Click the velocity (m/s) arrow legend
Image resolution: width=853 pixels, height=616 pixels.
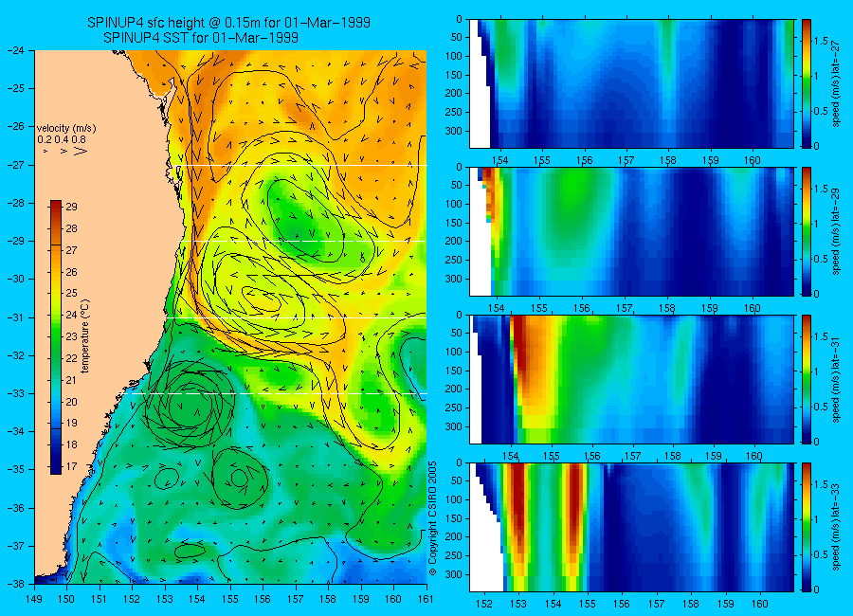pos(66,140)
